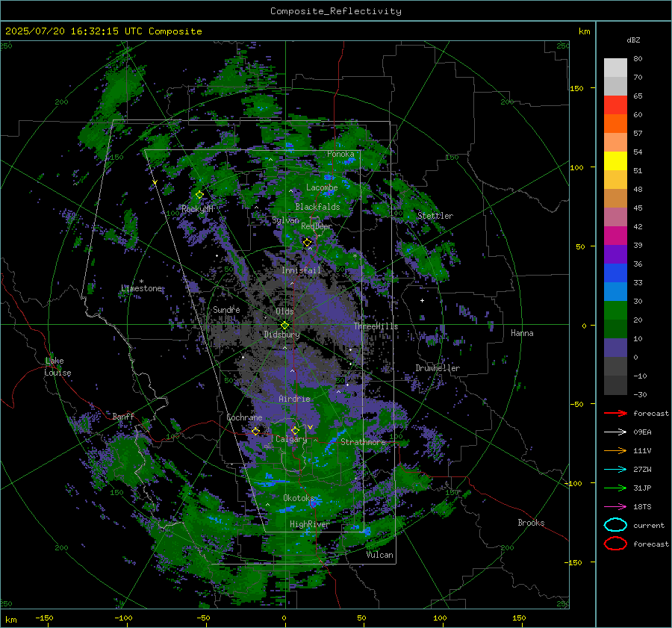Click the yellow diamond marker at RockyMH
Viewport: 672px width, 628px height.
199,195
